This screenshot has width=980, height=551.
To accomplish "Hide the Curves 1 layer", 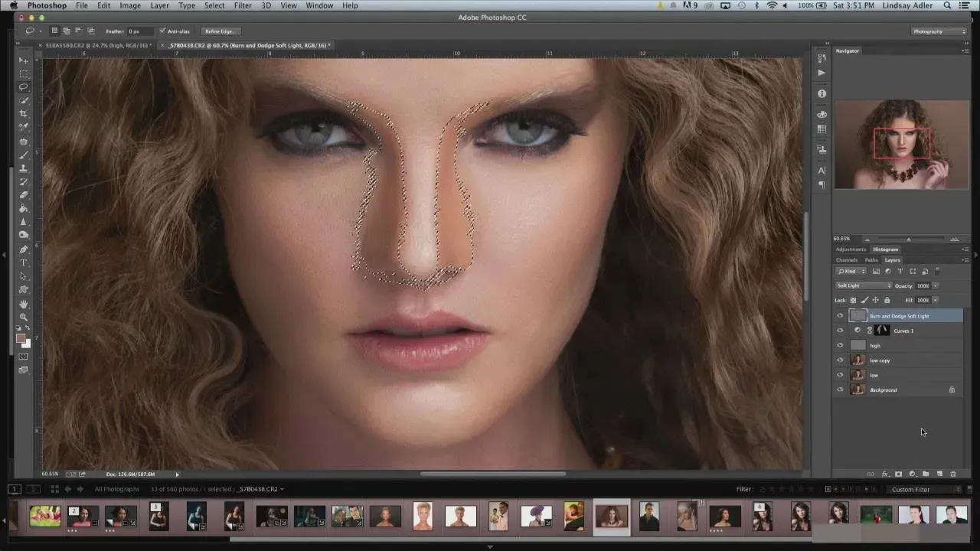I will pos(840,331).
